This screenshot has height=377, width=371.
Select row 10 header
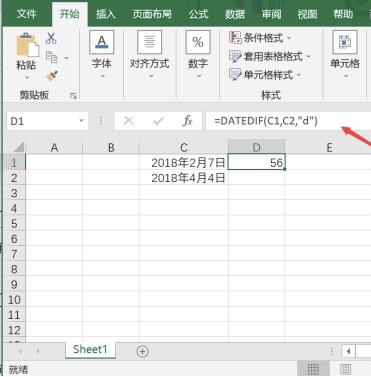[14, 300]
